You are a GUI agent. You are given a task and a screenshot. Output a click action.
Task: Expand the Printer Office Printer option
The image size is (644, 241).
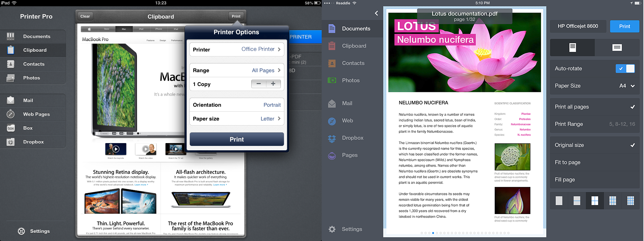coord(237,50)
